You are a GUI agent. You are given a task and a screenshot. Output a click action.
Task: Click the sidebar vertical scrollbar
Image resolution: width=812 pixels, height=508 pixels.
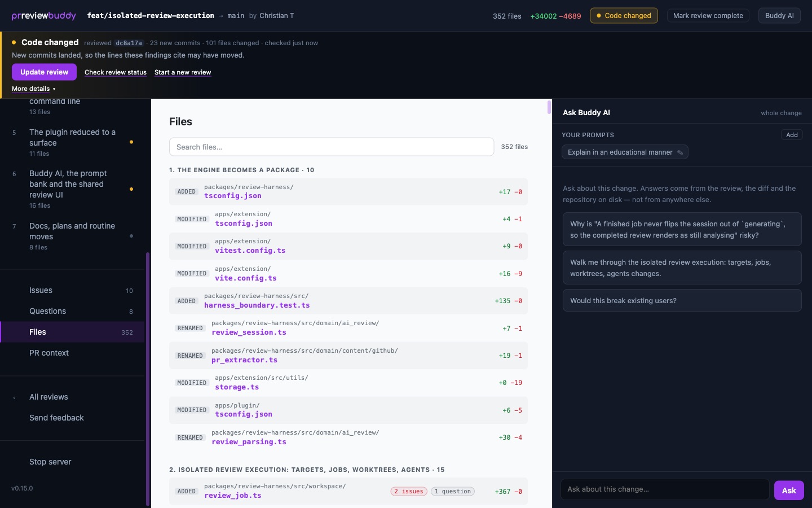pos(148,378)
